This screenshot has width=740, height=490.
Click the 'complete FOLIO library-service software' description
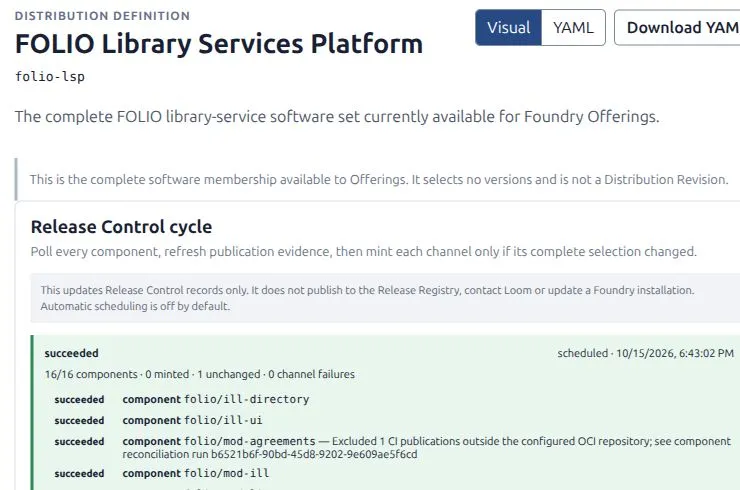337,117
